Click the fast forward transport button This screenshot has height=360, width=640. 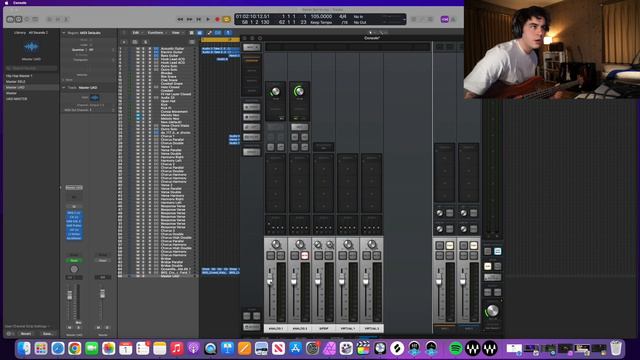coord(189,19)
